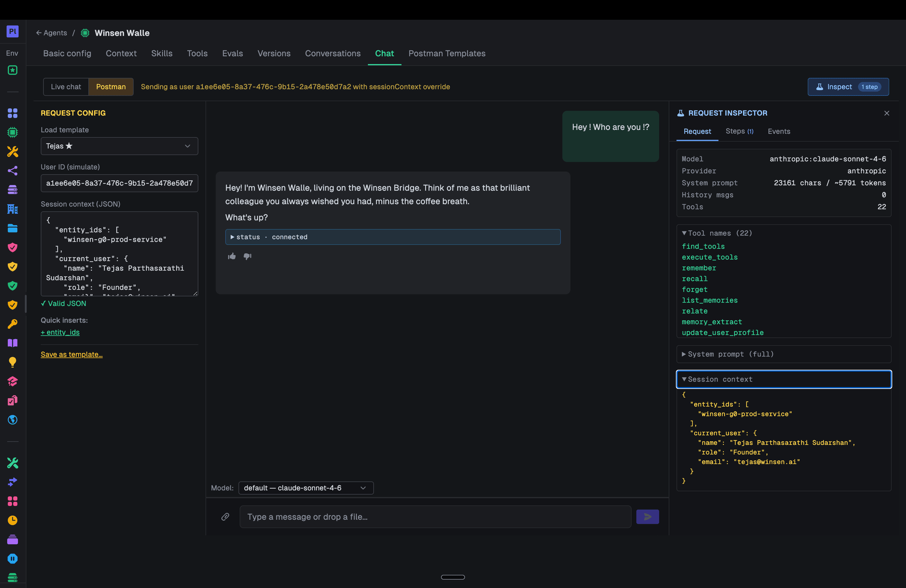The height and width of the screenshot is (588, 906).
Task: Open the Versions tab
Action: [274, 53]
